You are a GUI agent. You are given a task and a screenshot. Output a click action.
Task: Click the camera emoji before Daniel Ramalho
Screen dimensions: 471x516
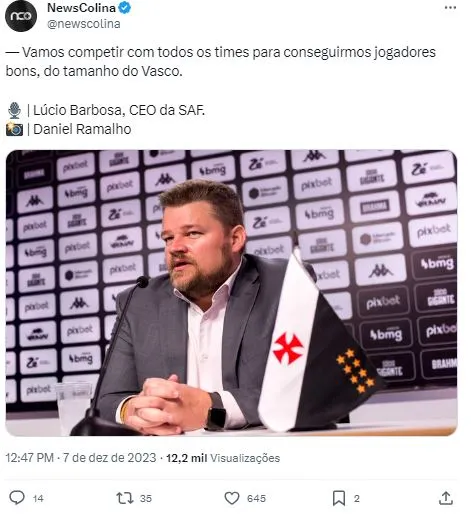[x=14, y=129]
